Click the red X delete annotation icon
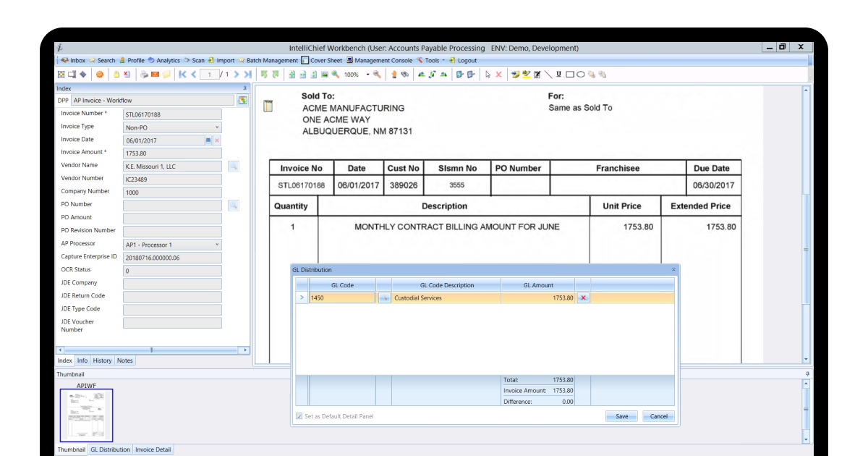868x456 pixels. pos(498,75)
